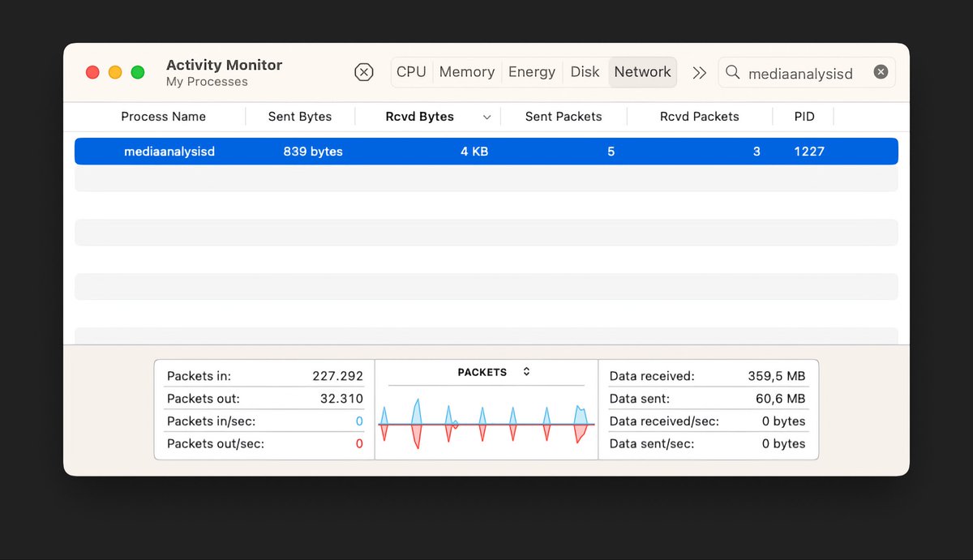Click the Data sent/sec label
Screen dimensions: 973x560
653,444
